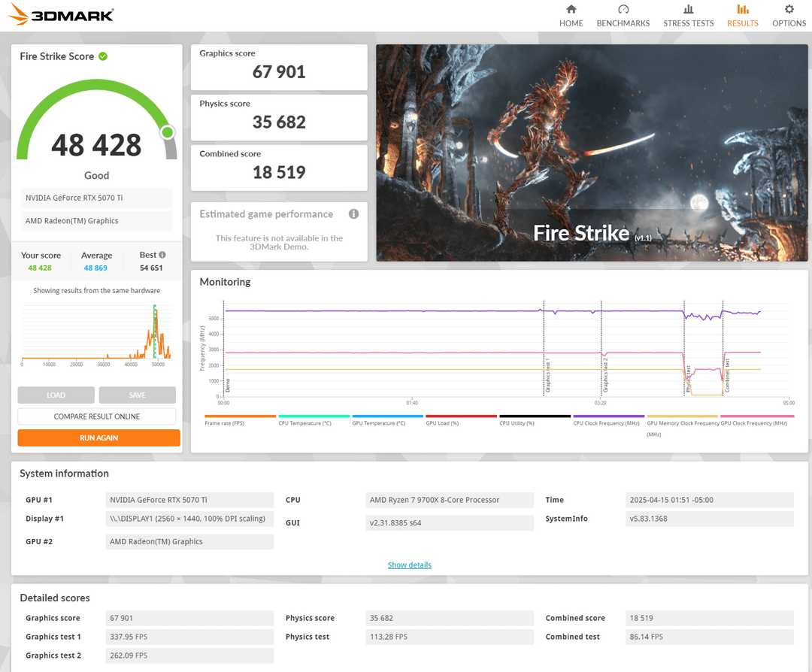Click the SAVE button
The image size is (812, 672).
click(138, 395)
